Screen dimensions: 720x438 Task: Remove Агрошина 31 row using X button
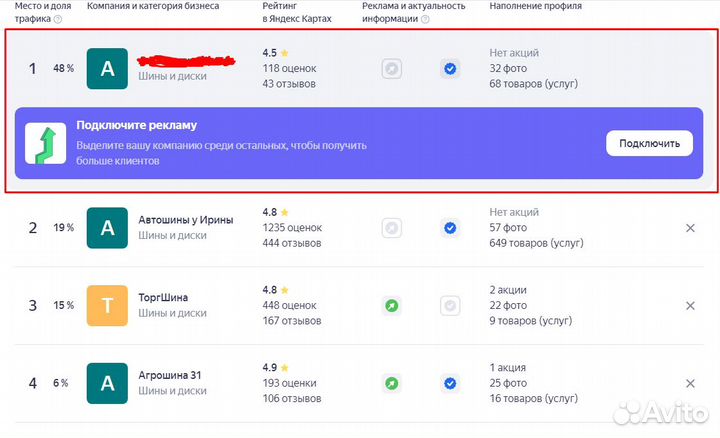(690, 383)
